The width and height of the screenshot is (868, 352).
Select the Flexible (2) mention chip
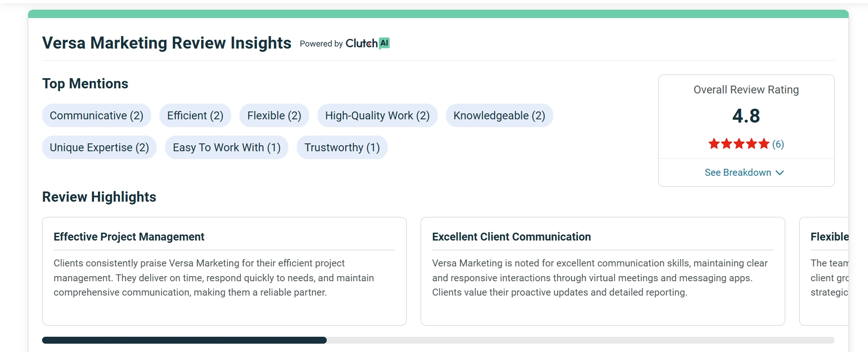tap(274, 116)
